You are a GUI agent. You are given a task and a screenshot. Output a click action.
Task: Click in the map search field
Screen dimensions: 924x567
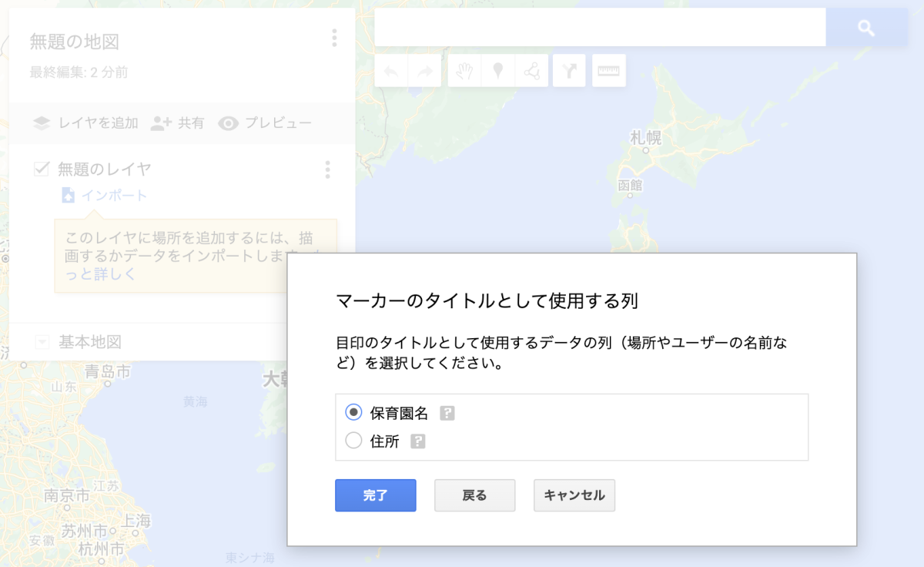599,29
